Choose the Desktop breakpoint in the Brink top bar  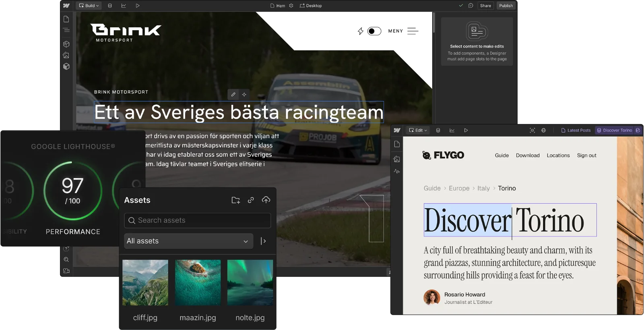coord(310,6)
